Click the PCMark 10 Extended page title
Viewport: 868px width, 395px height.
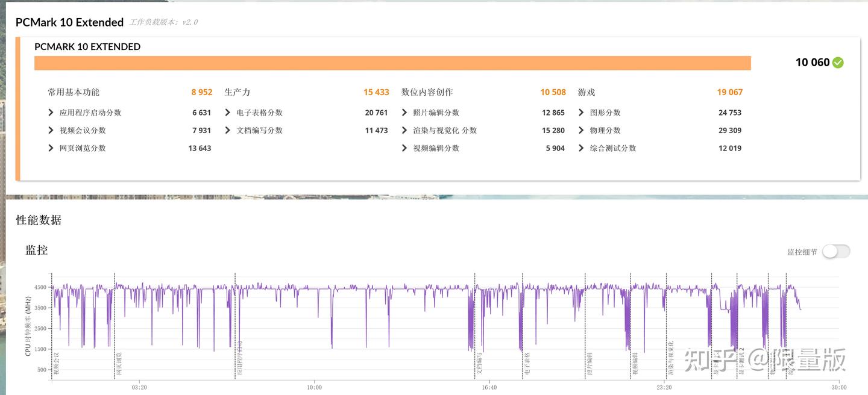tap(69, 22)
